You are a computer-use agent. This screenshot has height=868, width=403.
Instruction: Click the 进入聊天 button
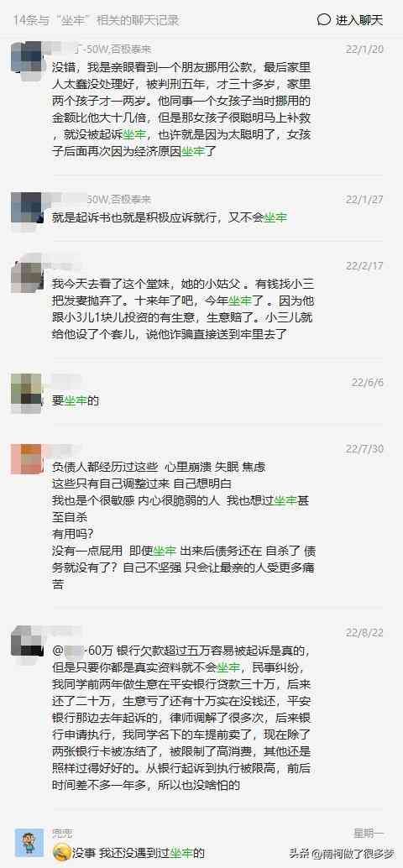[x=359, y=20]
